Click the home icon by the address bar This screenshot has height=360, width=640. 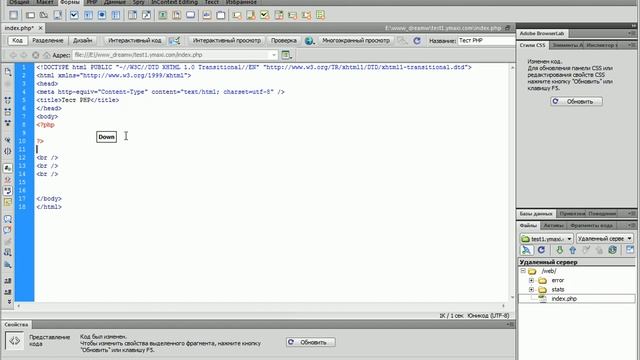click(x=47, y=55)
